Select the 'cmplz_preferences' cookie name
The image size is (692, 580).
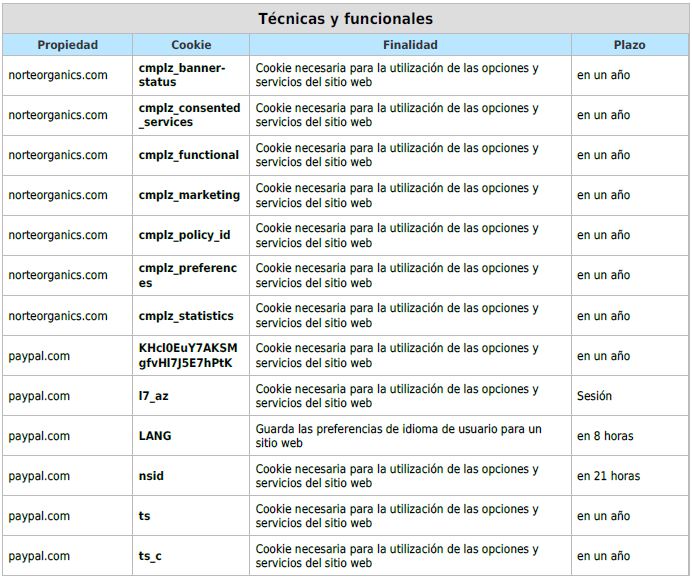tap(188, 275)
